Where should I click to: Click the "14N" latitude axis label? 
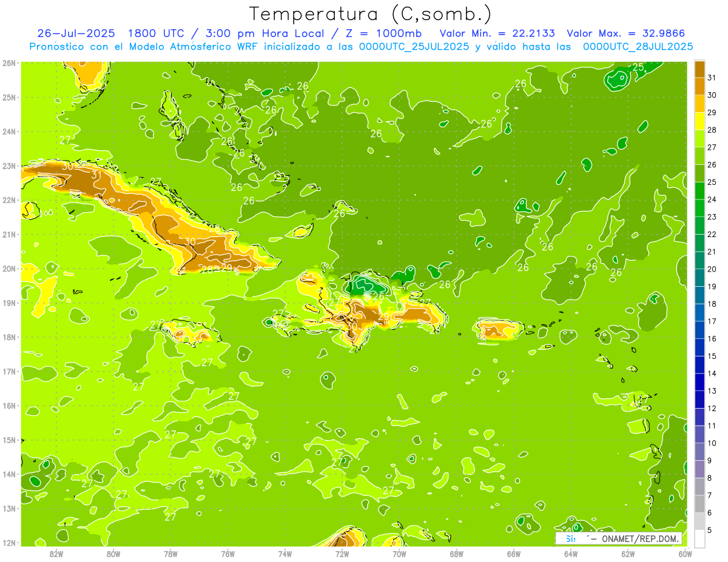pyautogui.click(x=8, y=473)
